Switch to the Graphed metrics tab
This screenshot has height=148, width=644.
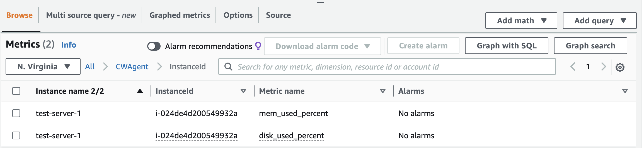coord(180,15)
